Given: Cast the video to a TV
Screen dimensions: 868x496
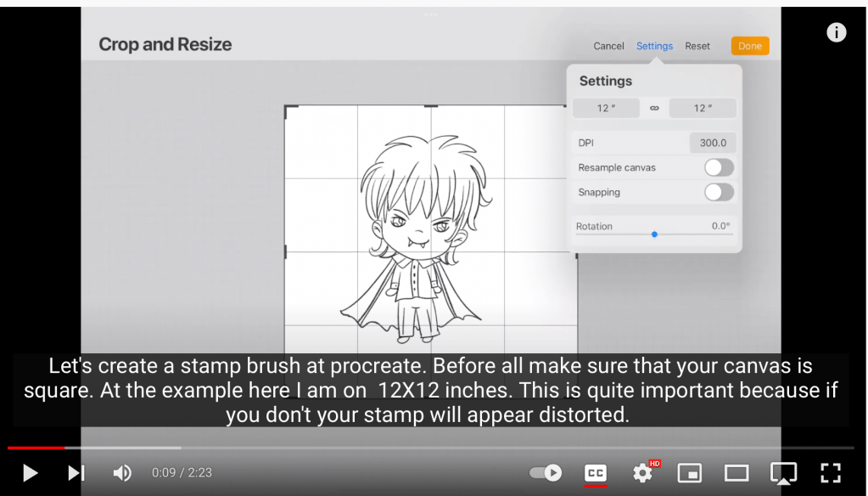Looking at the screenshot, I should pos(782,473).
